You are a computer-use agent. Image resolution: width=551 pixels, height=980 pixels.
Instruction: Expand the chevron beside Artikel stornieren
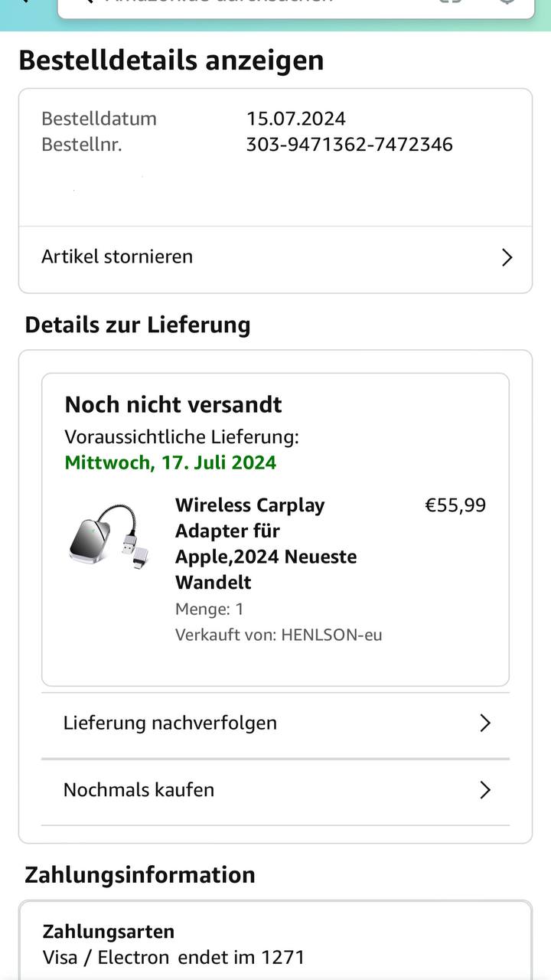coord(506,257)
